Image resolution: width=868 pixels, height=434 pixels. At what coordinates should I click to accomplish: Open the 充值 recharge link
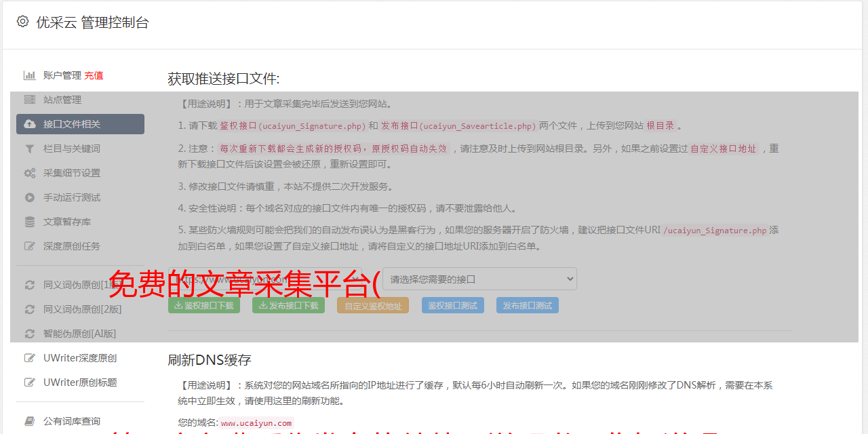click(94, 75)
